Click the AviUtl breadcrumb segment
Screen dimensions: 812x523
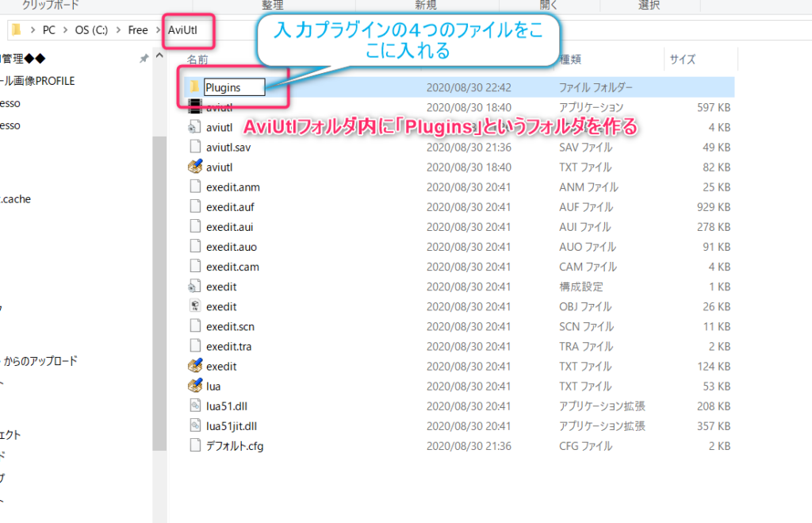(x=183, y=30)
